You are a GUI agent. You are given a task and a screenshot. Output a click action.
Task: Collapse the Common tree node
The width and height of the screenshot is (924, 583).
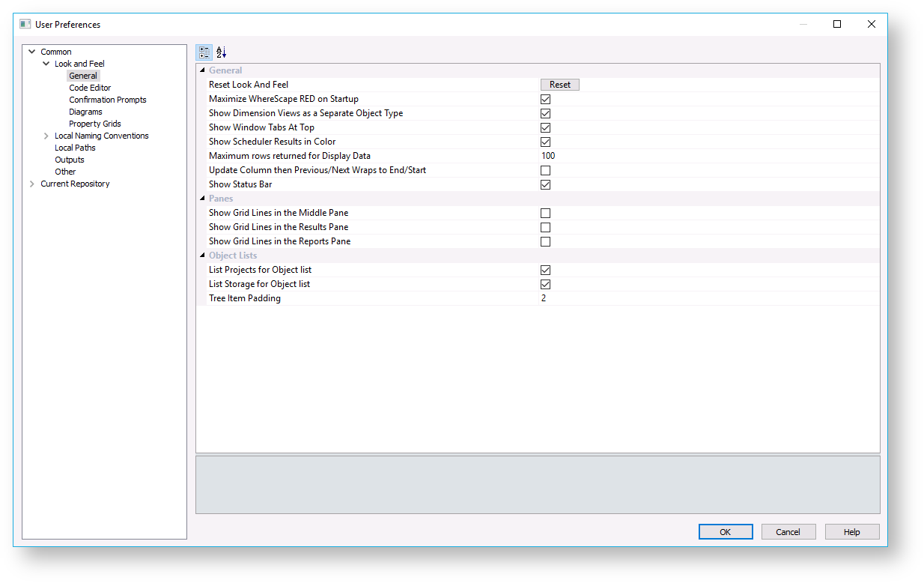(x=32, y=52)
